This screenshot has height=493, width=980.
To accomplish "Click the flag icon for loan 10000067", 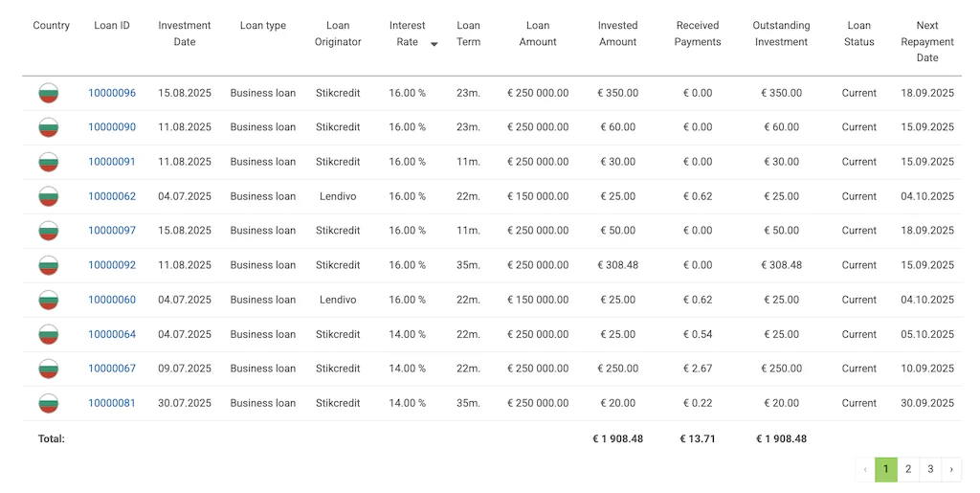I will pyautogui.click(x=48, y=369).
